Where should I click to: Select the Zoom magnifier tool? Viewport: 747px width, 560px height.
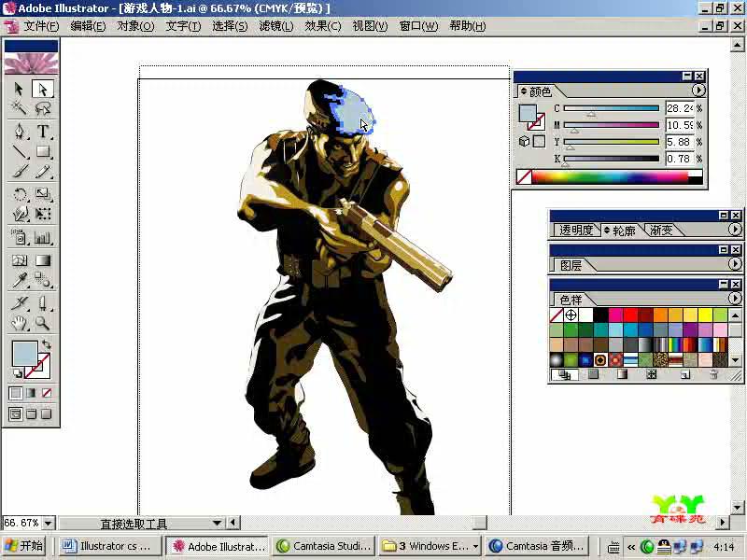42,323
